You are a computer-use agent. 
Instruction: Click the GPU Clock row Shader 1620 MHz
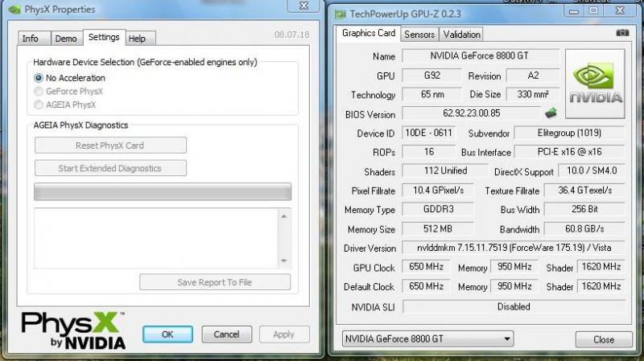601,267
